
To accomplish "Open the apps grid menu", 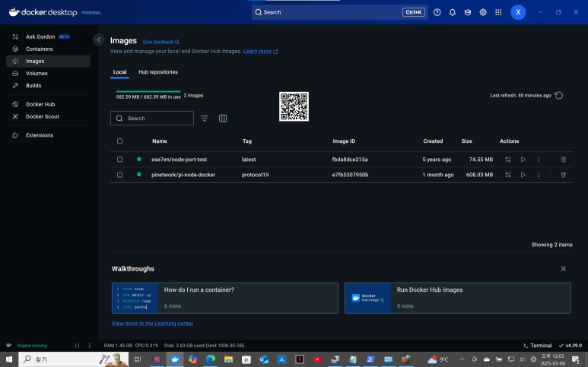I will (498, 12).
